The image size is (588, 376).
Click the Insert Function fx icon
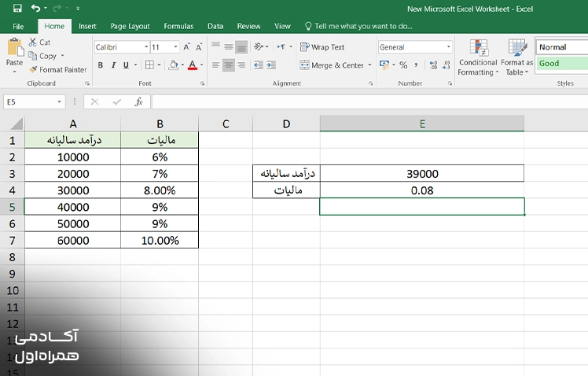tap(139, 101)
